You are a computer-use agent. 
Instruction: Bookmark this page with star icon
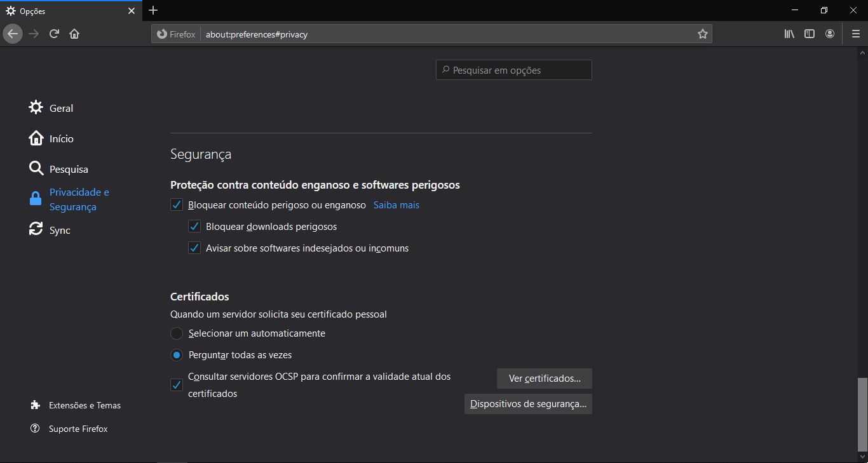pyautogui.click(x=702, y=34)
